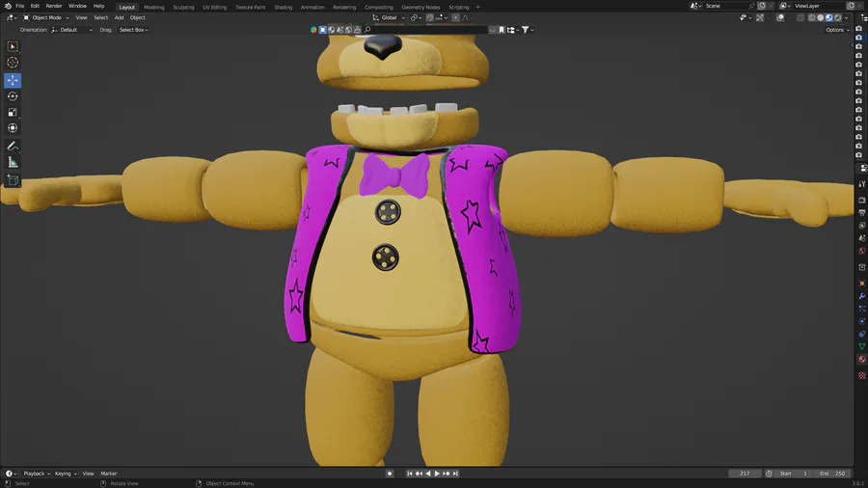The height and width of the screenshot is (488, 868).
Task: Switch to the UV Editing workspace tab
Action: (214, 7)
